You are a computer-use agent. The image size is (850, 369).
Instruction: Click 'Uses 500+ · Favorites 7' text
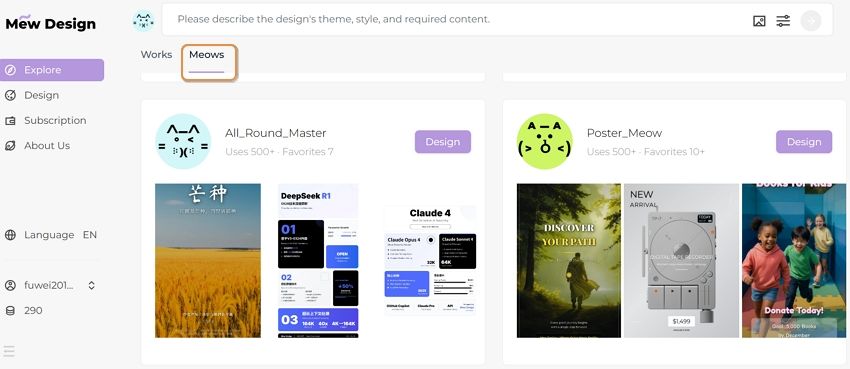(x=279, y=152)
